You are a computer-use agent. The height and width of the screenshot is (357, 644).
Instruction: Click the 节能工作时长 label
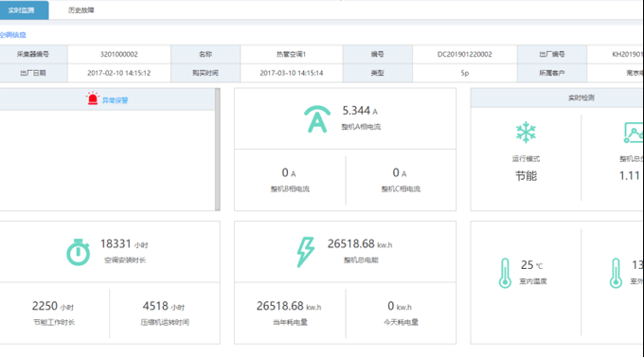(54, 323)
